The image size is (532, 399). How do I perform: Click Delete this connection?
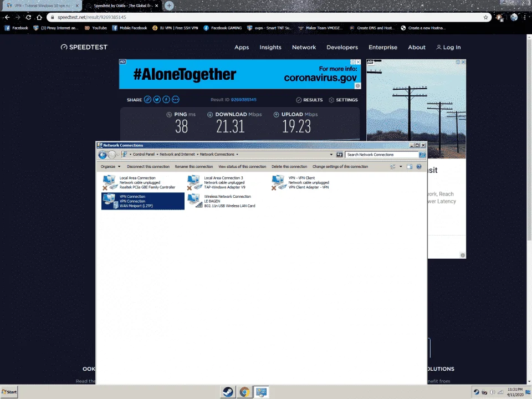[x=289, y=167]
